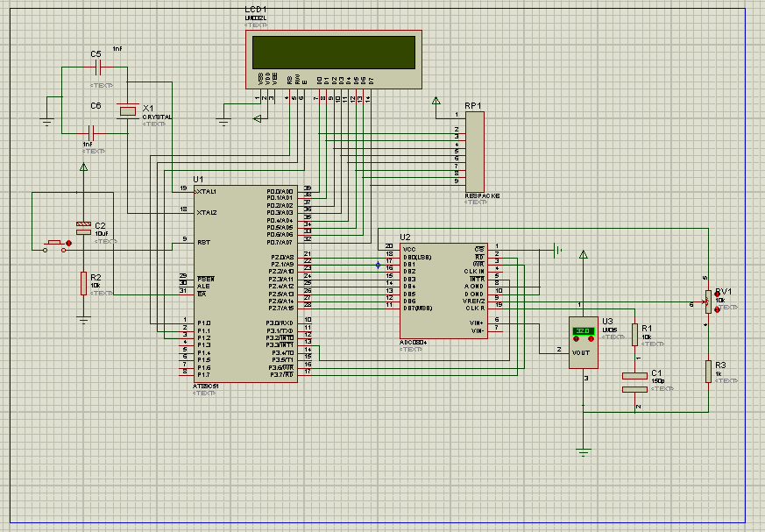Click the ground symbol below U3
Viewport: 765px width, 532px height.
point(583,452)
